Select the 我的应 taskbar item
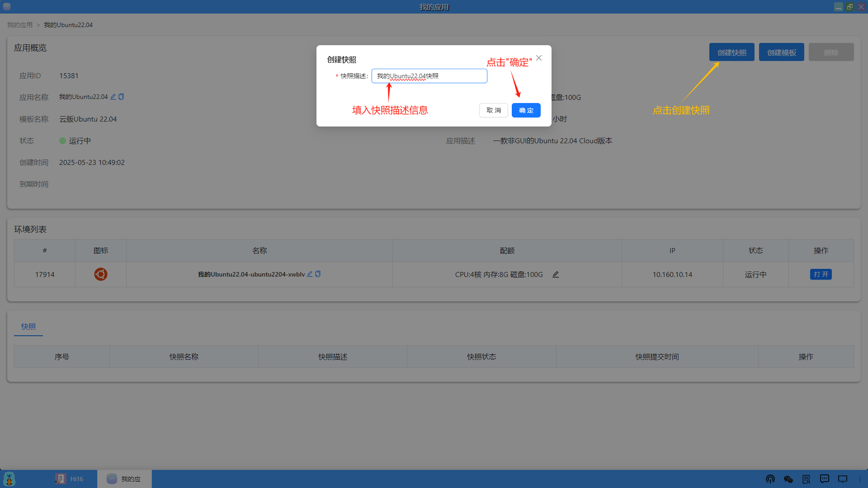 pyautogui.click(x=124, y=479)
